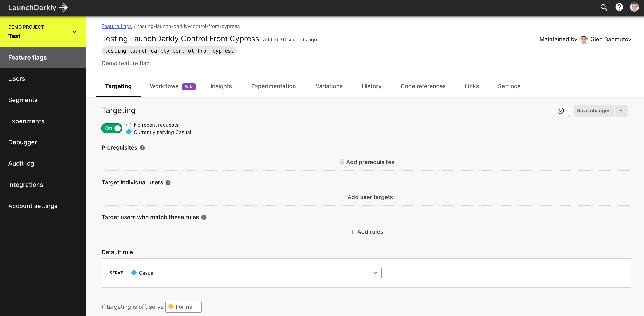Switch to the History tab
The height and width of the screenshot is (316, 644).
(x=371, y=86)
